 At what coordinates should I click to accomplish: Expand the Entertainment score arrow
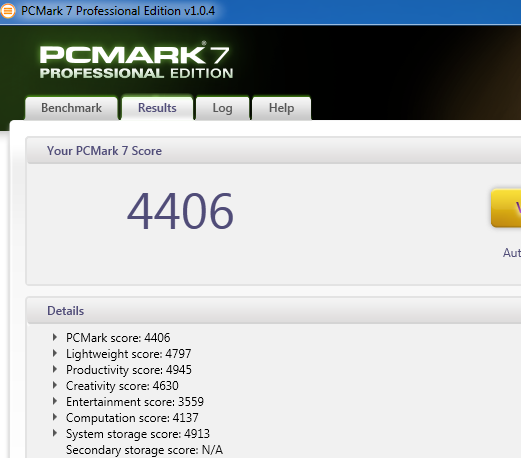click(55, 401)
